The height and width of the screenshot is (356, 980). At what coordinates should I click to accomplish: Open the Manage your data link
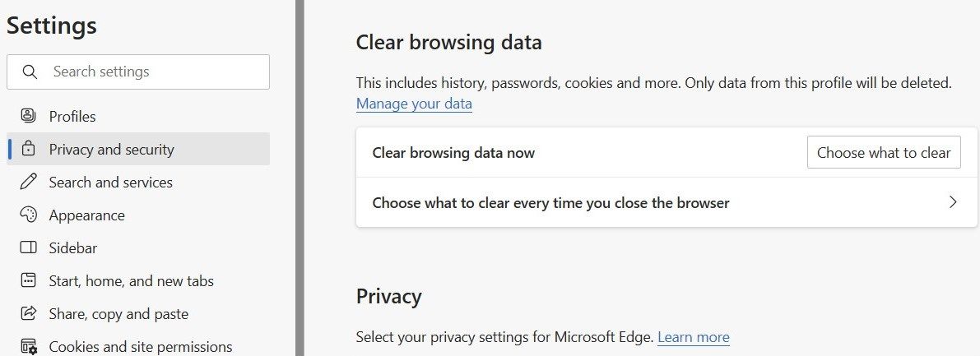point(414,104)
